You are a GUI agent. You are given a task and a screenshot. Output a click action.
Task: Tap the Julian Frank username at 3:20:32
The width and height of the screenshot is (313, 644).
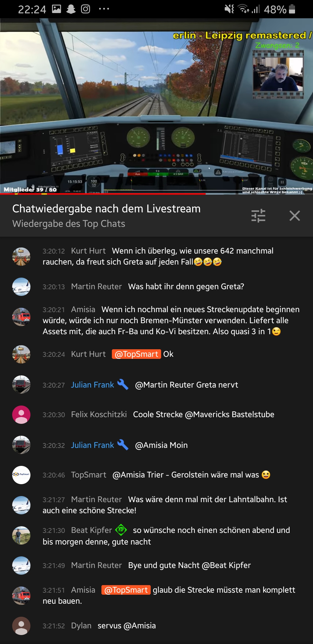pos(92,445)
